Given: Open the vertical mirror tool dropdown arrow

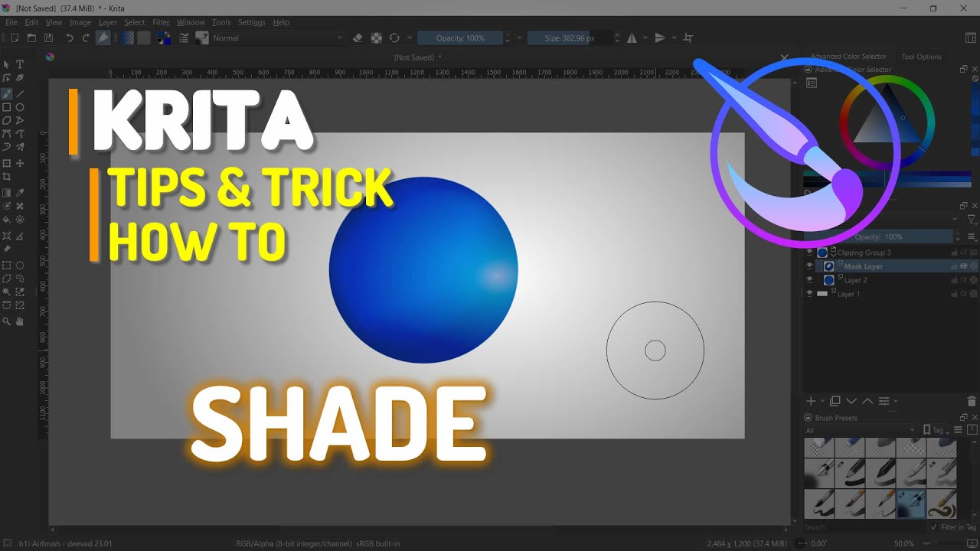Looking at the screenshot, I should tap(674, 37).
